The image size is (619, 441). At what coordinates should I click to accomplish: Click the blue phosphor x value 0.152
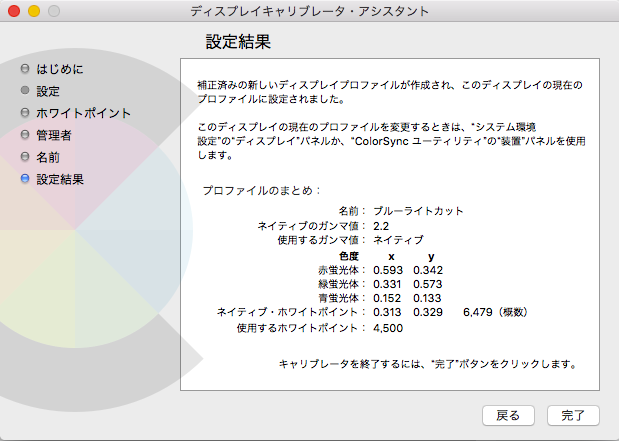[387, 298]
